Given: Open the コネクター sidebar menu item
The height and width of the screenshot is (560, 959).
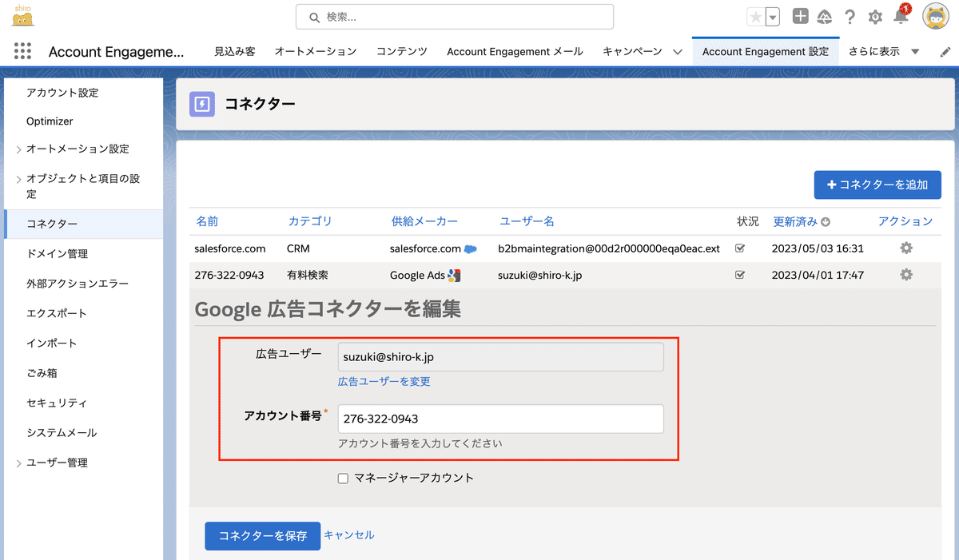Looking at the screenshot, I should [61, 223].
